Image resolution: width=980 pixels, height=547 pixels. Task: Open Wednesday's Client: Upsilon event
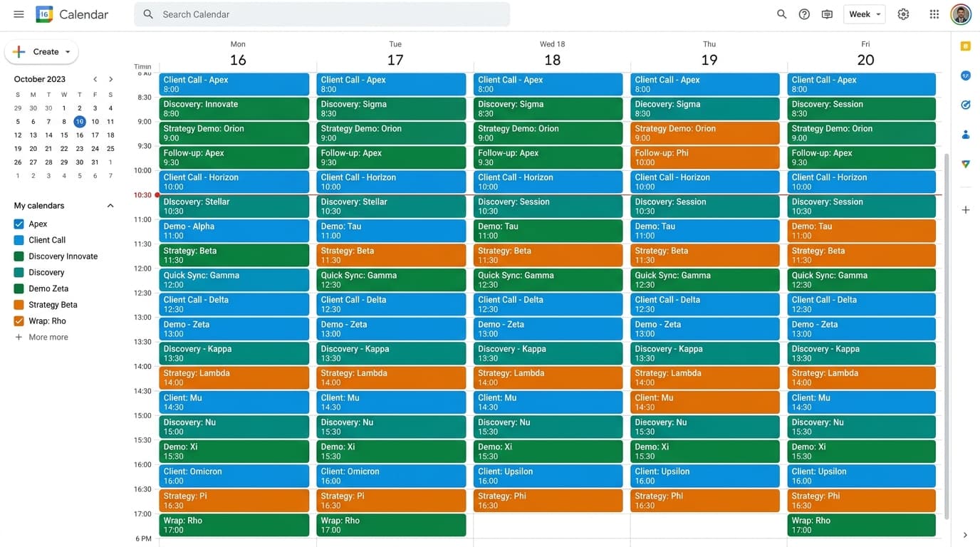pos(548,476)
